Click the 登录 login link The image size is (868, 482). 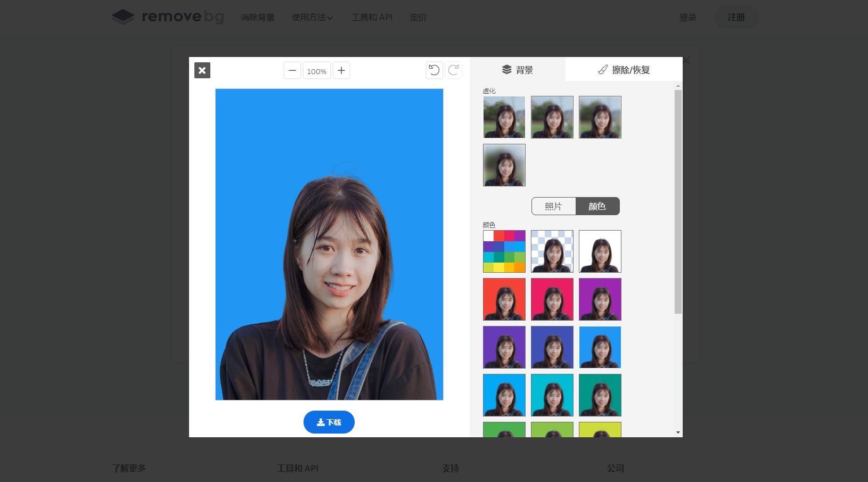(x=688, y=18)
